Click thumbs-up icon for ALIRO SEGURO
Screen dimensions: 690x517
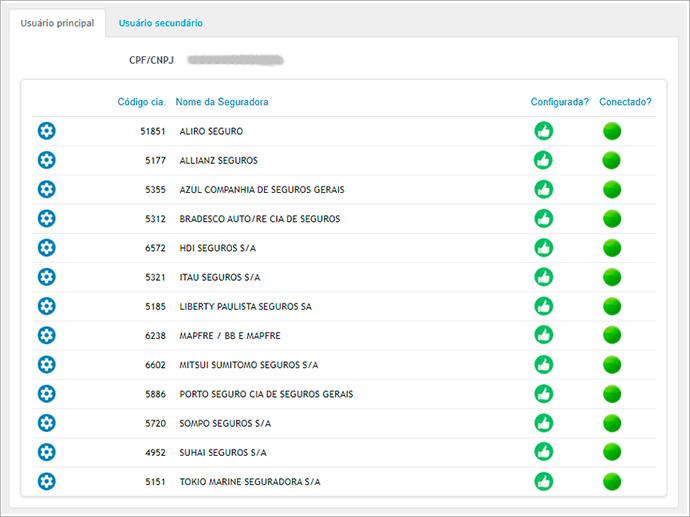pyautogui.click(x=544, y=131)
